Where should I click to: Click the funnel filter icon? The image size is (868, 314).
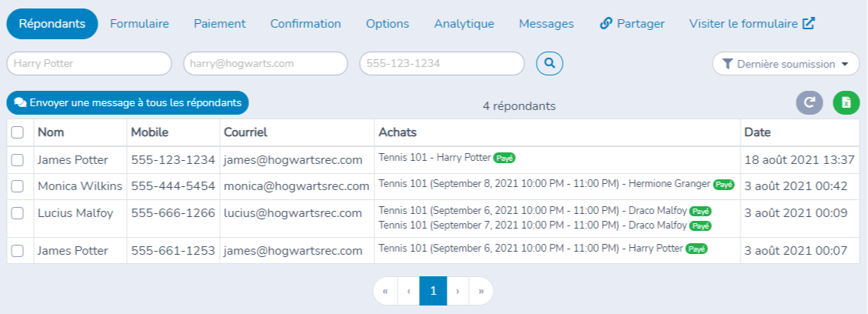(727, 64)
